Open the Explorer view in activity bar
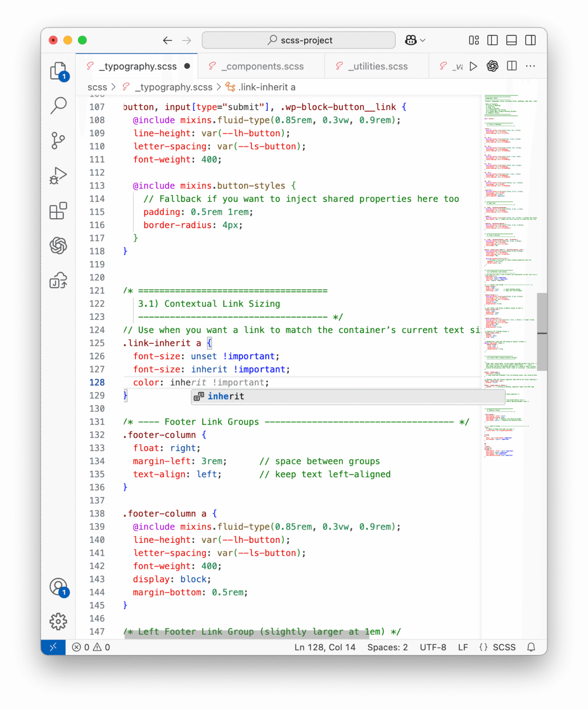Image resolution: width=588 pixels, height=709 pixels. tap(58, 71)
